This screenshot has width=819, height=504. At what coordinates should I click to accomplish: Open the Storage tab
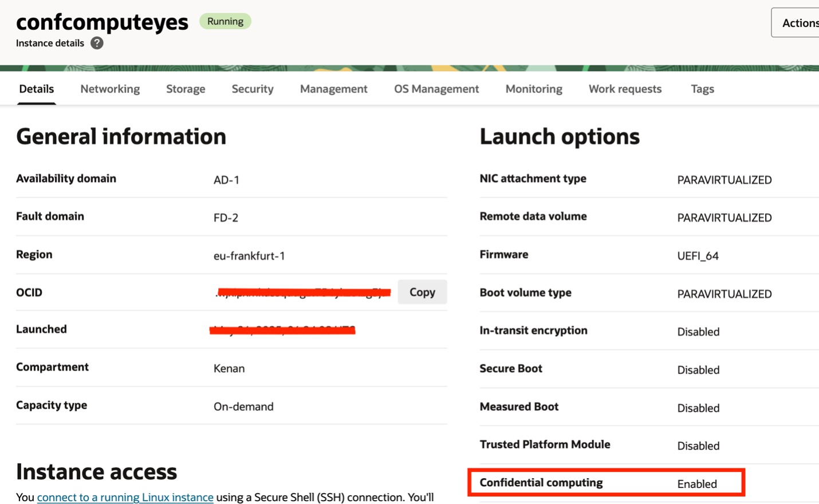[186, 89]
